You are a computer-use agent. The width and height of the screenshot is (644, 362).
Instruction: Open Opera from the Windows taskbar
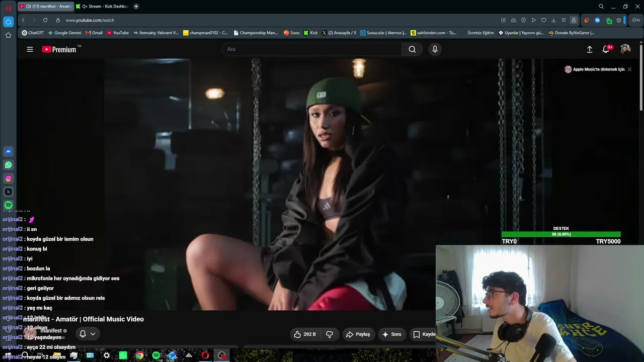pos(205,355)
